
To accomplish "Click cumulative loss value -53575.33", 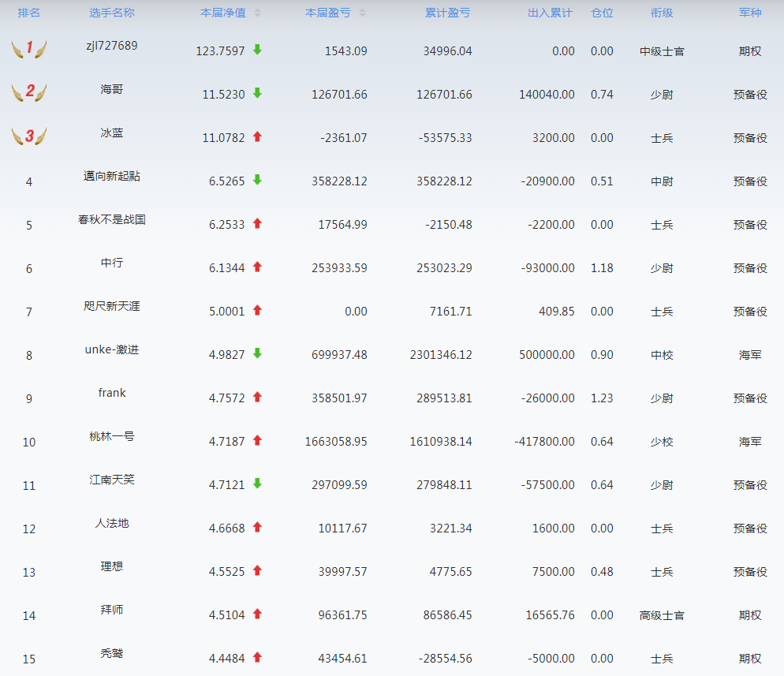I will click(445, 138).
